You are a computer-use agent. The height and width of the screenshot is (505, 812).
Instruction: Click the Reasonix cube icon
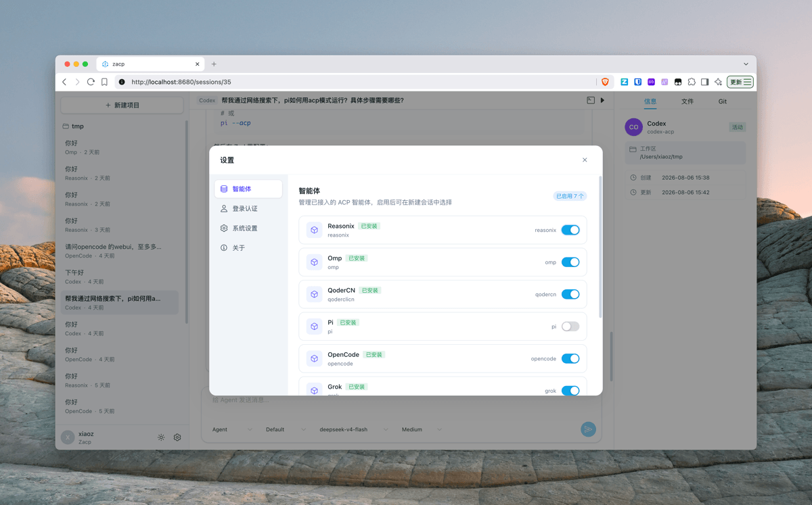point(314,230)
